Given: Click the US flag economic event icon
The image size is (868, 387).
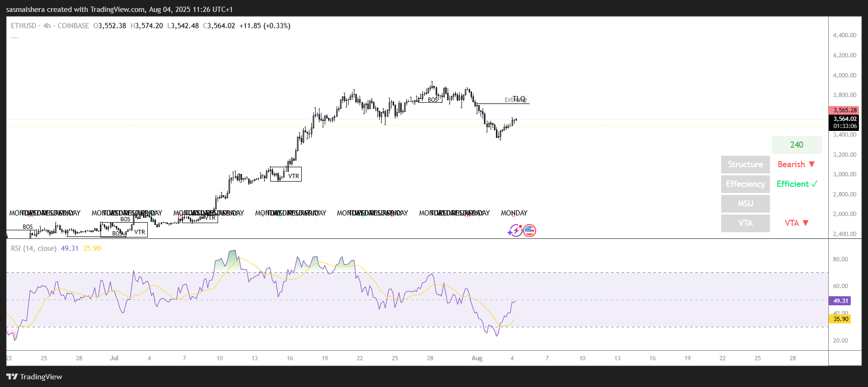Looking at the screenshot, I should coord(529,231).
